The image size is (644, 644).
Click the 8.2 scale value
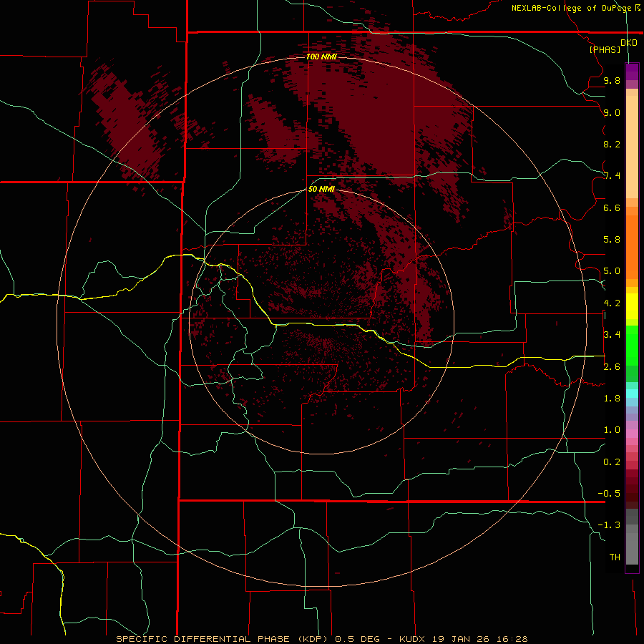(x=612, y=144)
